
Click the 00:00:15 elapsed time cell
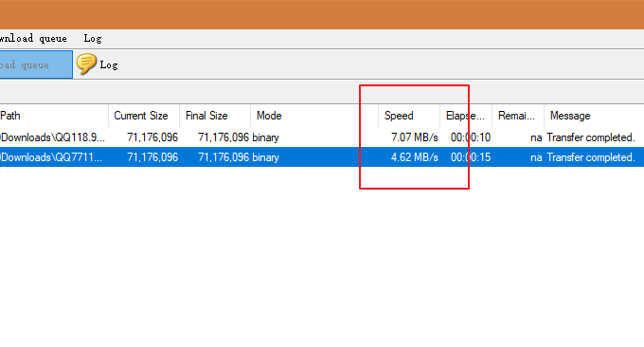(471, 157)
